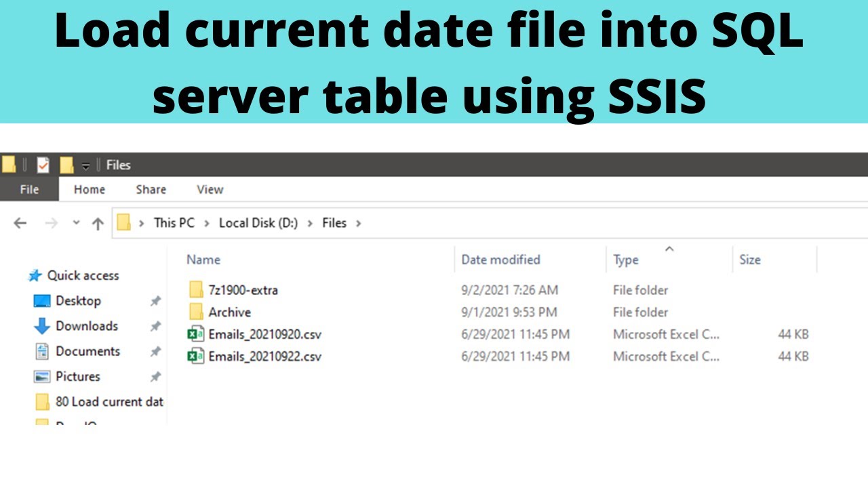Click the Documents icon in navigation pane
Viewport: 868px width, 488px height.
pos(42,351)
